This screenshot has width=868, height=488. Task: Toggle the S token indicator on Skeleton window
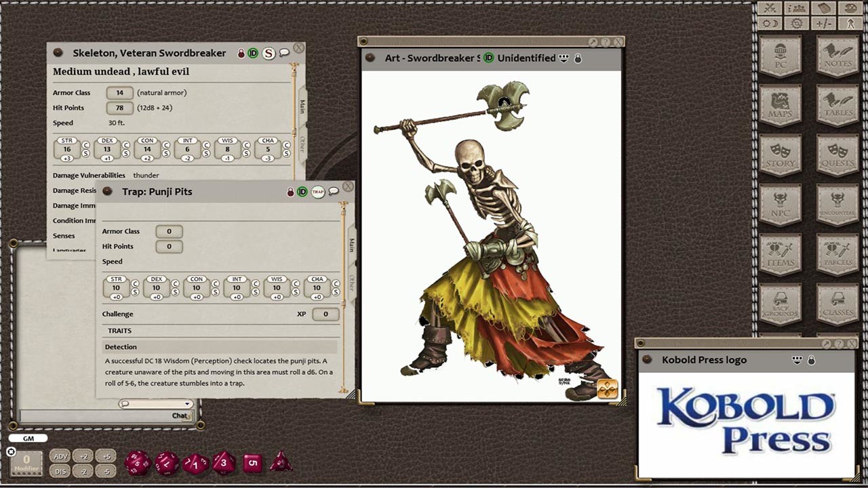click(x=267, y=52)
